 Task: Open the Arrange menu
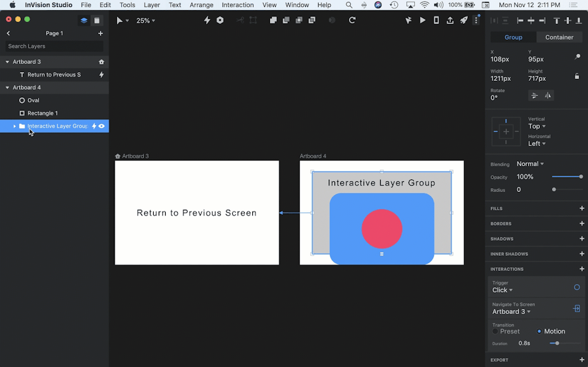click(x=201, y=5)
